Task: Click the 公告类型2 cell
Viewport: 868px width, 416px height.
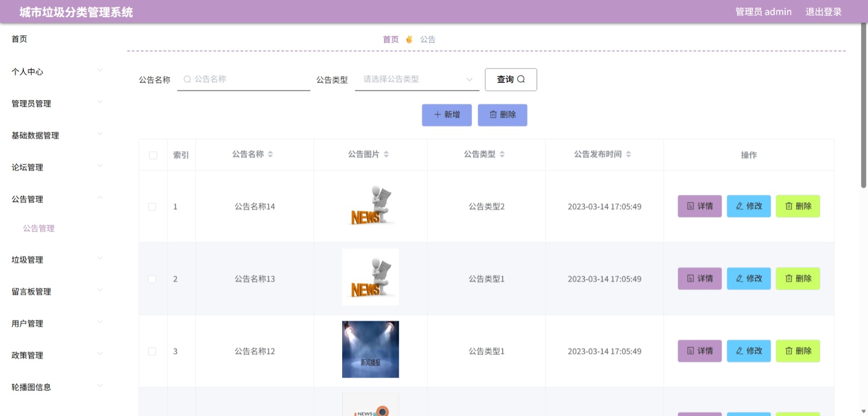Action: tap(486, 207)
